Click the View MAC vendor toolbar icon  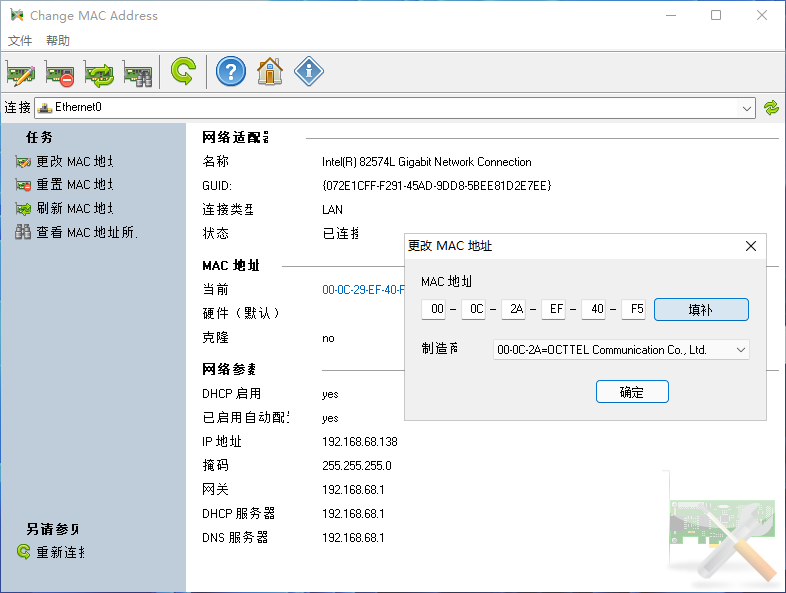tap(138, 73)
